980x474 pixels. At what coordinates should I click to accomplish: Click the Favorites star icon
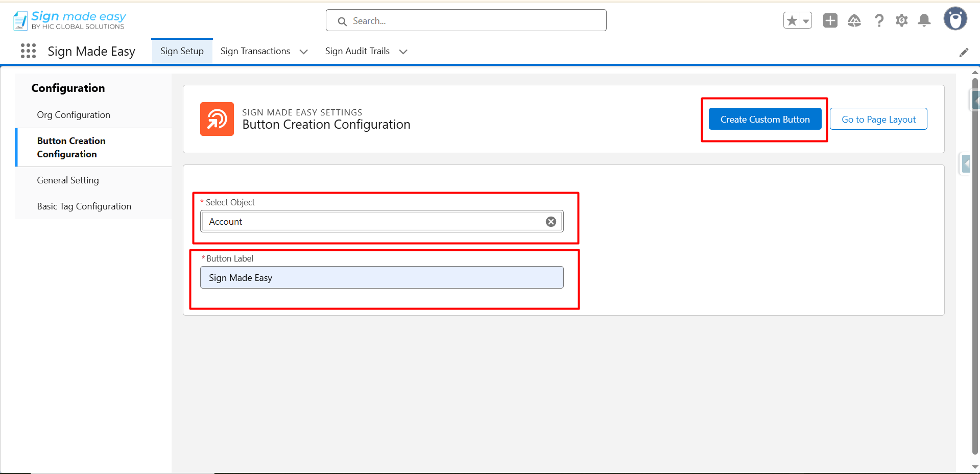pos(792,21)
